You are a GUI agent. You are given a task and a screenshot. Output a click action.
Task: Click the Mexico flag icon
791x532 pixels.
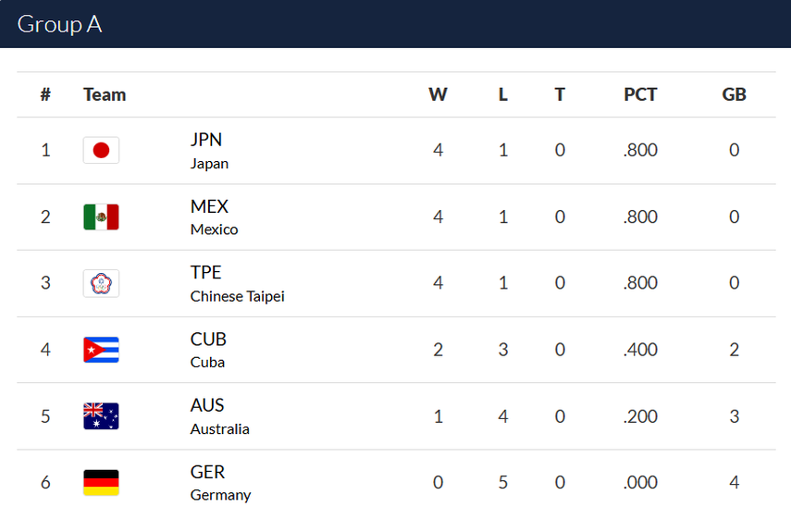[x=101, y=217]
